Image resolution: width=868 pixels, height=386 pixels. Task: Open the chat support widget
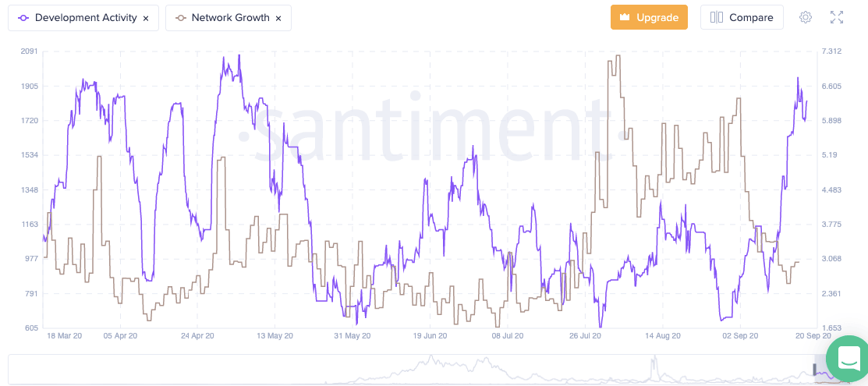pos(848,358)
